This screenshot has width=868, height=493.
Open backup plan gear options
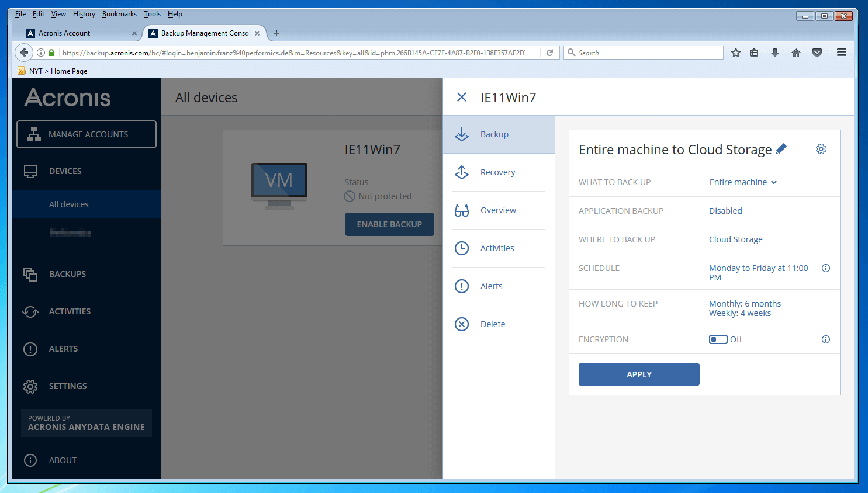821,149
